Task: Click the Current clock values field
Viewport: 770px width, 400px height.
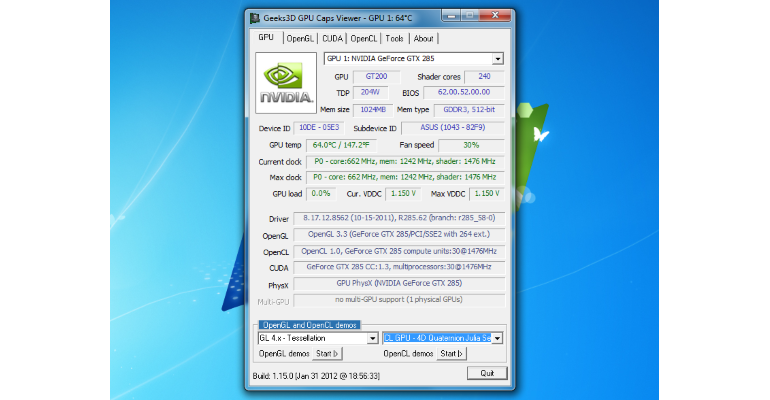Action: coord(405,161)
